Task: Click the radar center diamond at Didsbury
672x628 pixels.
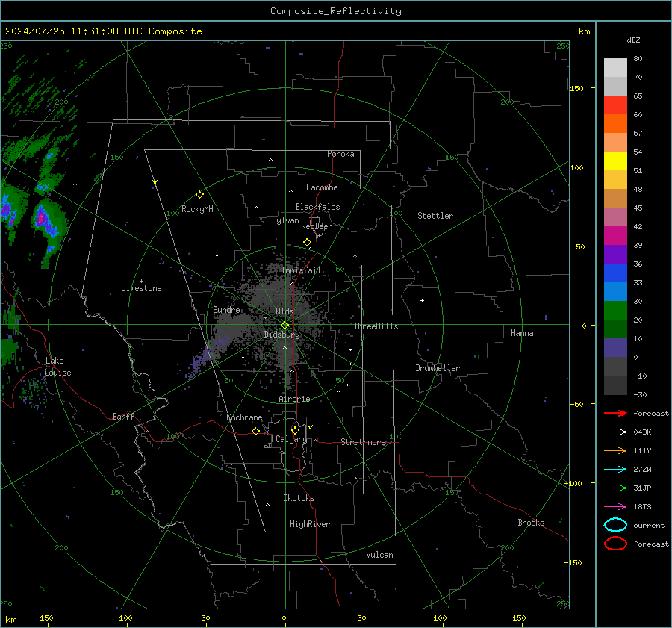Action: tap(284, 326)
